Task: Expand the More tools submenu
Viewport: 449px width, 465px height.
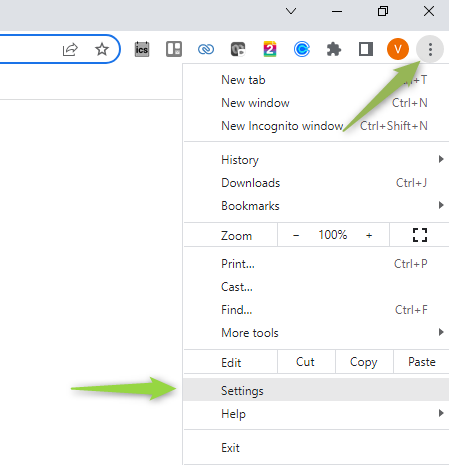Action: coord(316,333)
